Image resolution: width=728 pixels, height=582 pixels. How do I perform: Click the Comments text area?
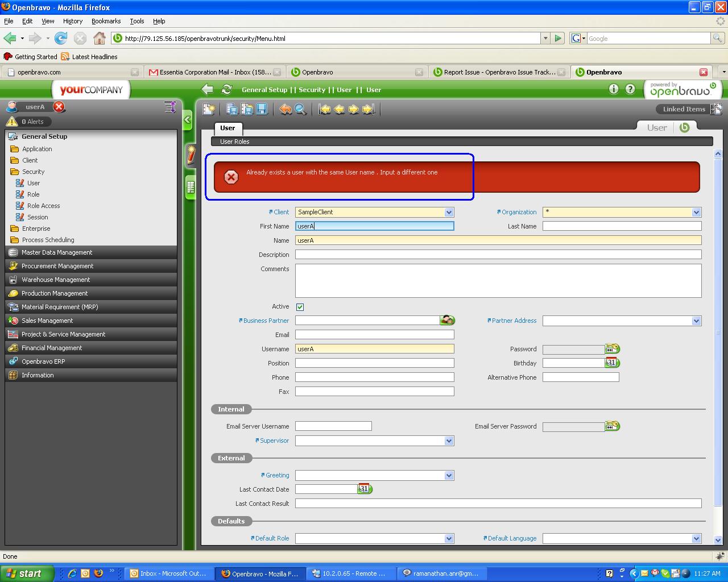498,281
